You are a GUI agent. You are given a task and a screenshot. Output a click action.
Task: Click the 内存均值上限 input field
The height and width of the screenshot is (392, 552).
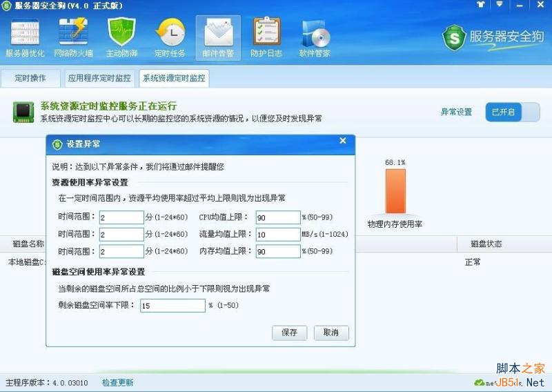278,251
